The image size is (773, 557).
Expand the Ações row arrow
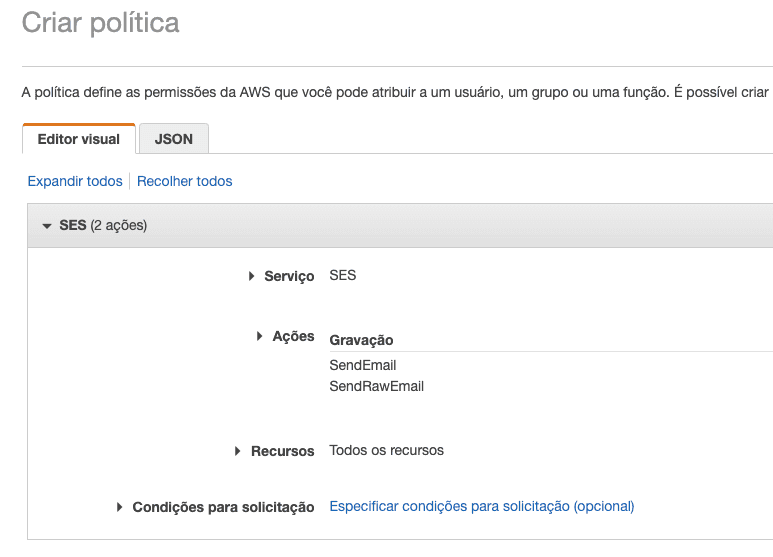[260, 337]
